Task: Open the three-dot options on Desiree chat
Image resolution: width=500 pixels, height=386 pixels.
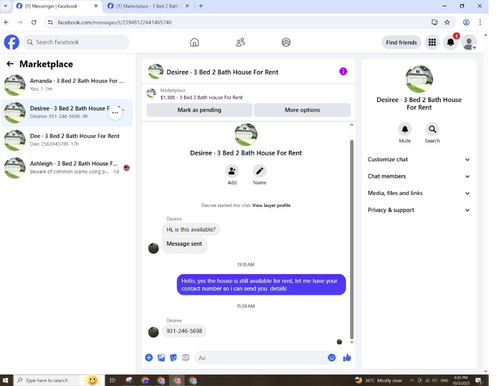Action: pyautogui.click(x=115, y=113)
